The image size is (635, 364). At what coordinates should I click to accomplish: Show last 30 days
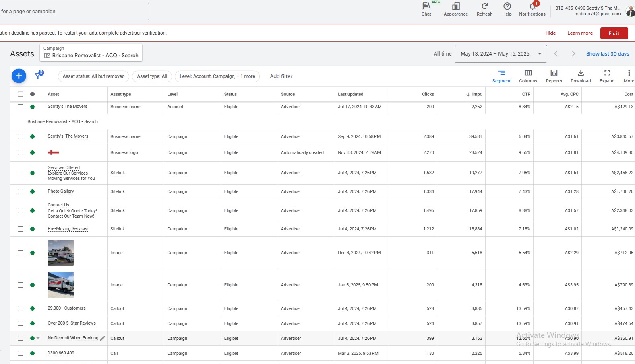608,54
